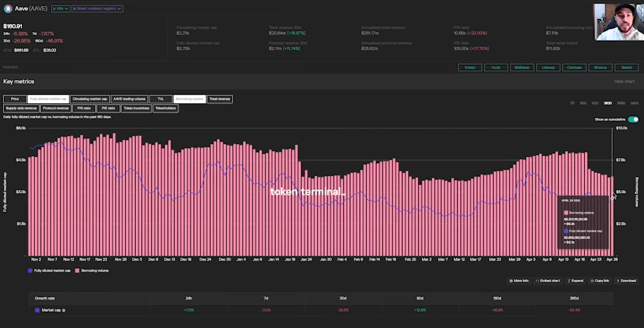Click the $160.91 price value
Image resolution: width=644 pixels, height=328 pixels.
pyautogui.click(x=13, y=26)
